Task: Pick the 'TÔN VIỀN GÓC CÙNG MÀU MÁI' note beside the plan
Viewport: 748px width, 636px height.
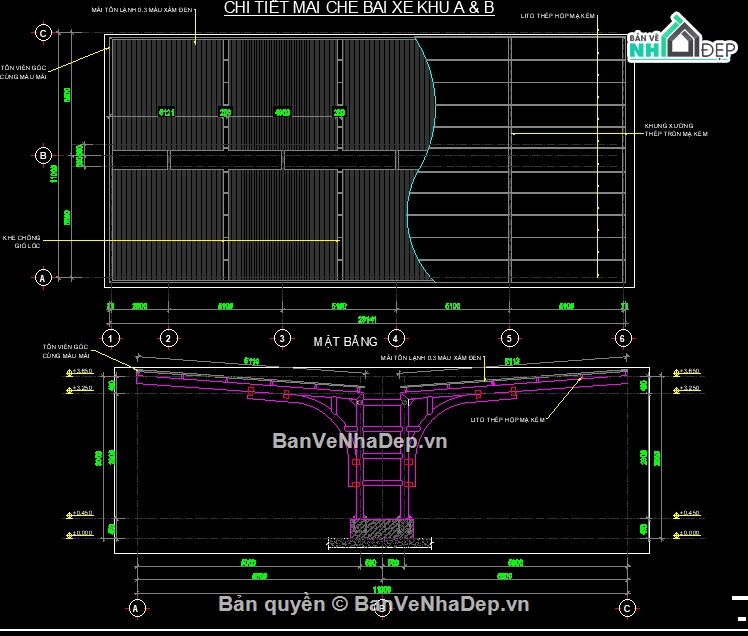Action: point(23,72)
